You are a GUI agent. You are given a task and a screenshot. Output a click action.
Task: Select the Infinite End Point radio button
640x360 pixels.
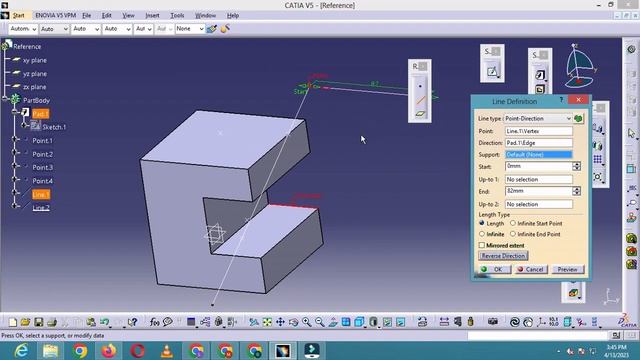[x=513, y=234]
